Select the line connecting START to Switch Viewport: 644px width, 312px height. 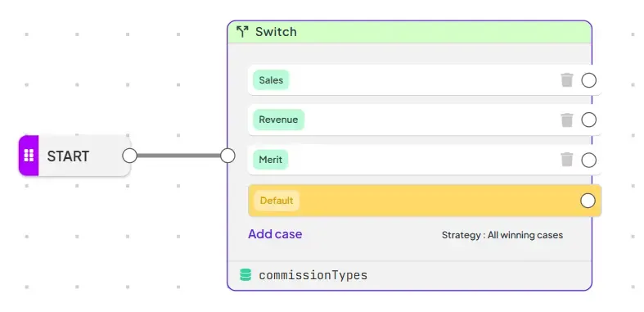178,156
